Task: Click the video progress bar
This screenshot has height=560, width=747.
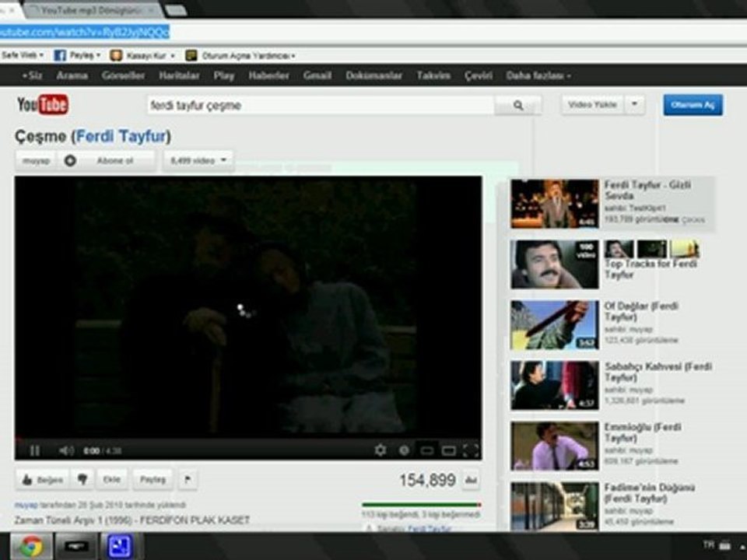Action: 247,439
